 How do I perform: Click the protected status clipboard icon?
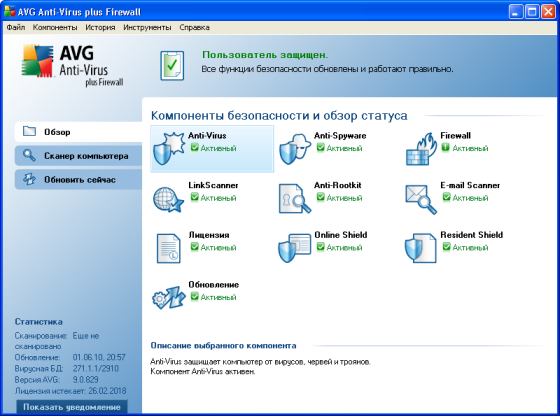point(172,66)
